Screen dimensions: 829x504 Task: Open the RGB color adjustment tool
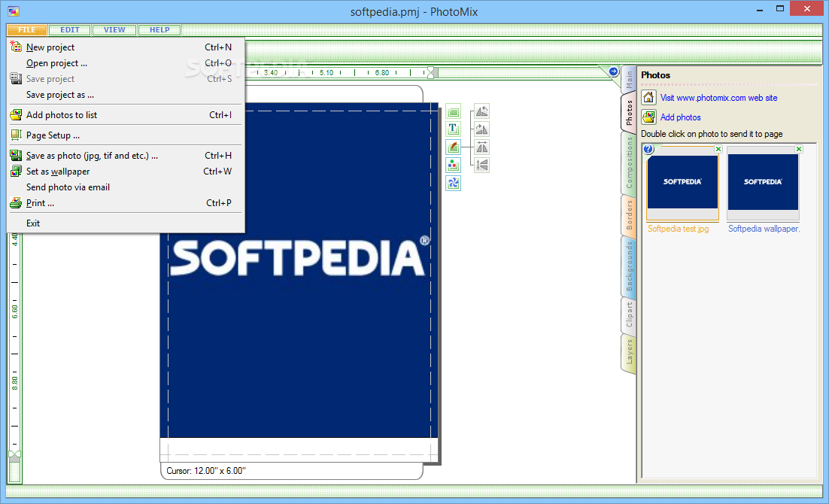(453, 165)
